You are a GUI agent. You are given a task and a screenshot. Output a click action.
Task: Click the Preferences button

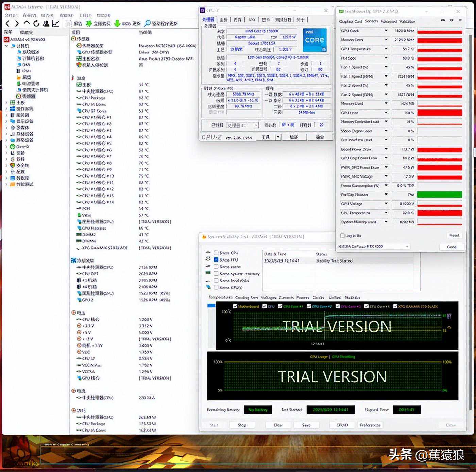(x=370, y=425)
